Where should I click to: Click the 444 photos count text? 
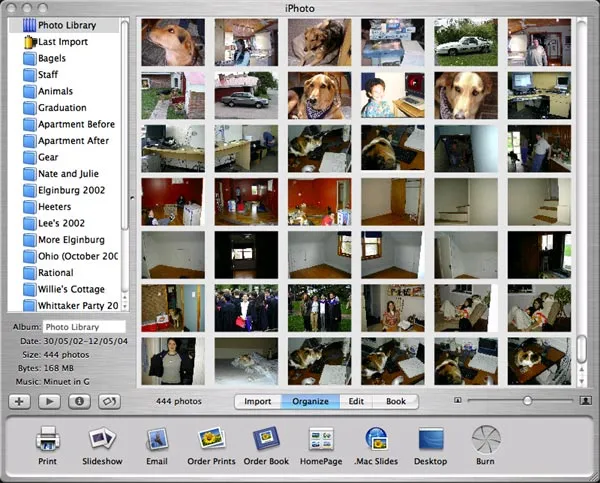179,401
